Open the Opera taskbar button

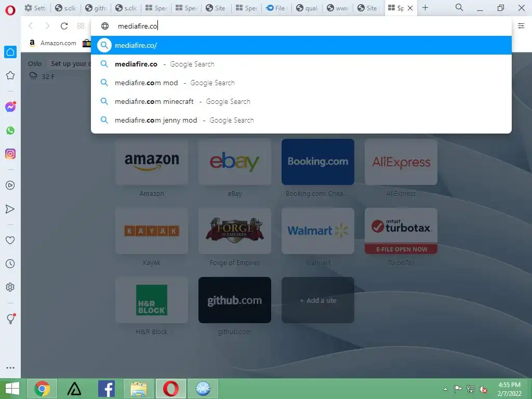[x=170, y=389]
